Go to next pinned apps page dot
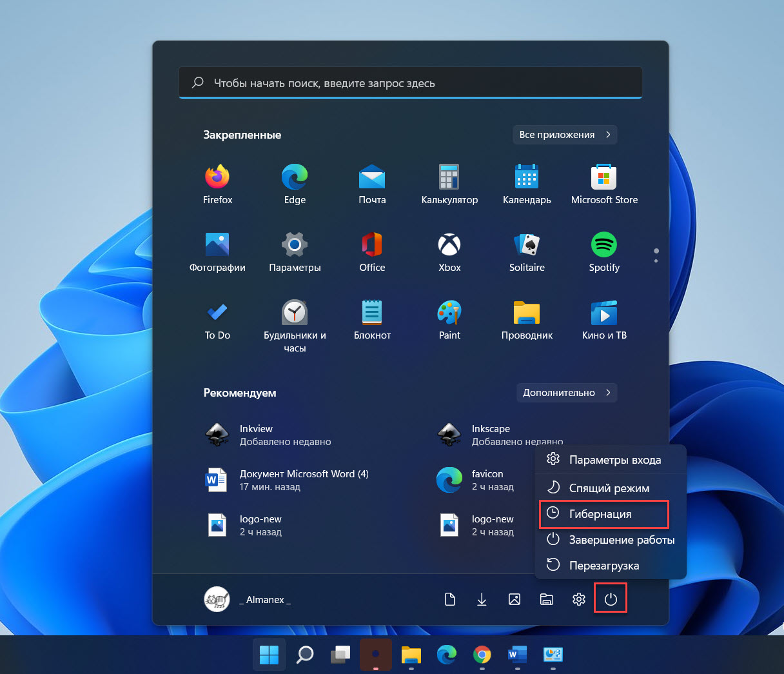 click(x=656, y=261)
